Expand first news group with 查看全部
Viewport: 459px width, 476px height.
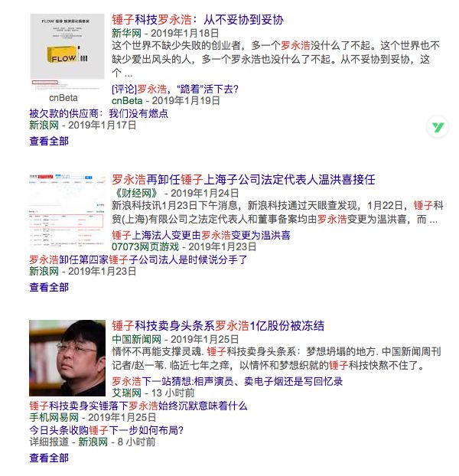[x=49, y=141]
